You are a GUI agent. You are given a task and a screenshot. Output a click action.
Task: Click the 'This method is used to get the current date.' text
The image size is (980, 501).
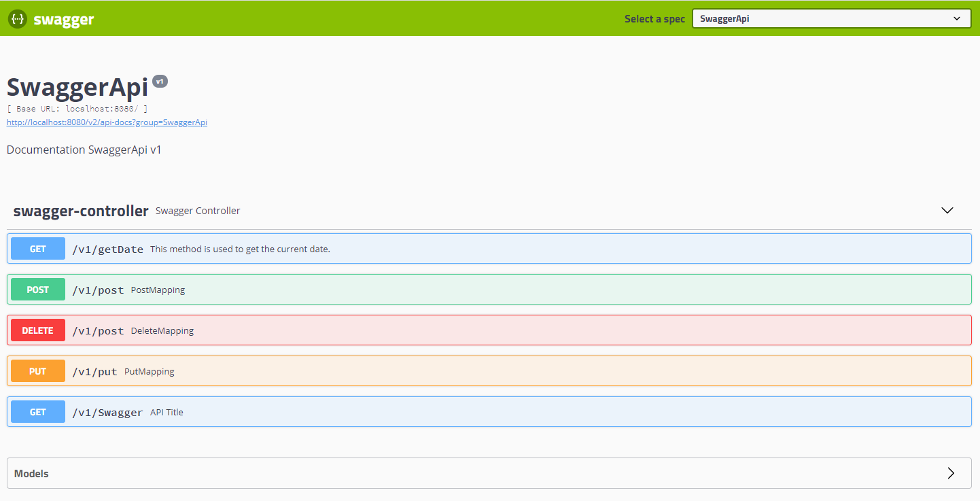[240, 249]
